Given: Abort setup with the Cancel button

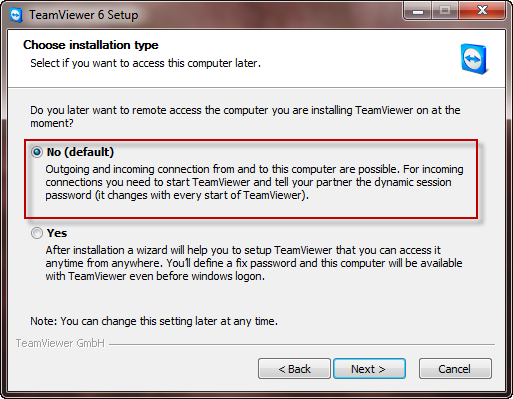Looking at the screenshot, I should click(x=455, y=369).
